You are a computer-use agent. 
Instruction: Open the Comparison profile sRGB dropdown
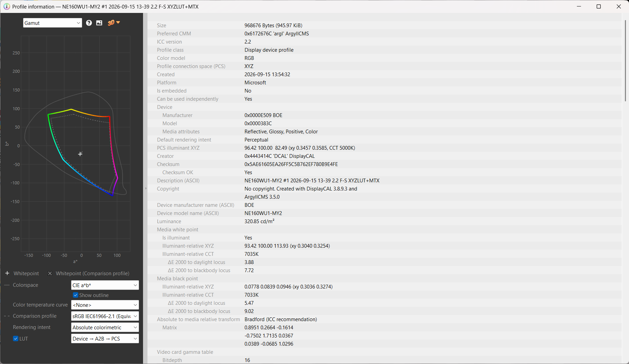(105, 316)
